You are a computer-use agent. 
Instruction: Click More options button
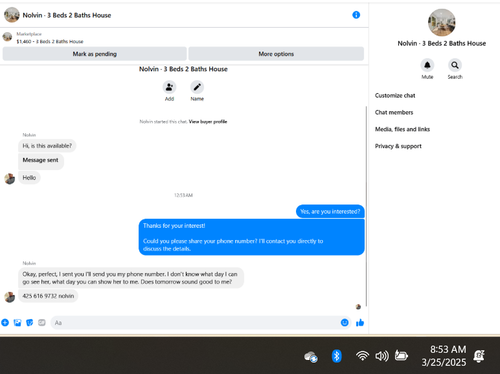(x=276, y=54)
